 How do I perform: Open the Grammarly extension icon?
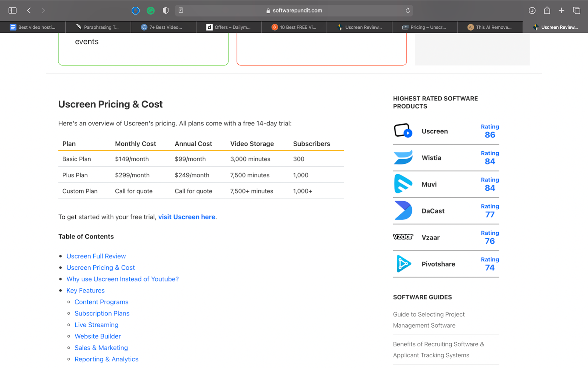[151, 11]
